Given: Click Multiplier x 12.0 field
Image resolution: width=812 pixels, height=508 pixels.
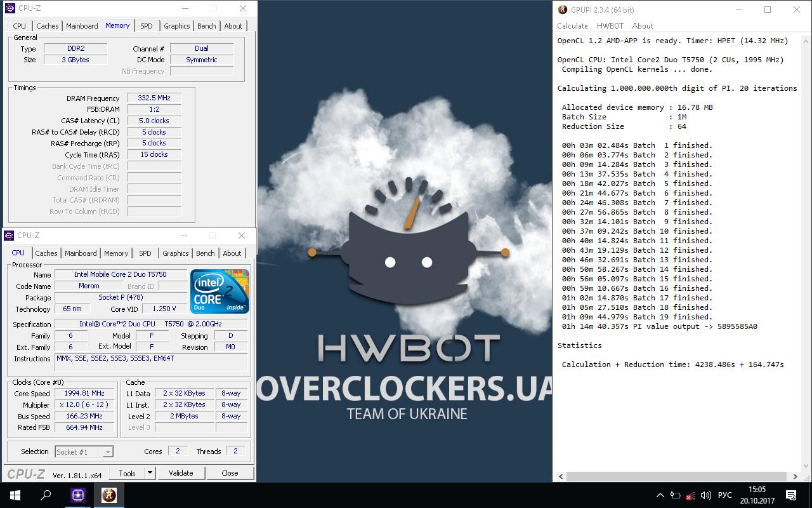Looking at the screenshot, I should tap(84, 405).
